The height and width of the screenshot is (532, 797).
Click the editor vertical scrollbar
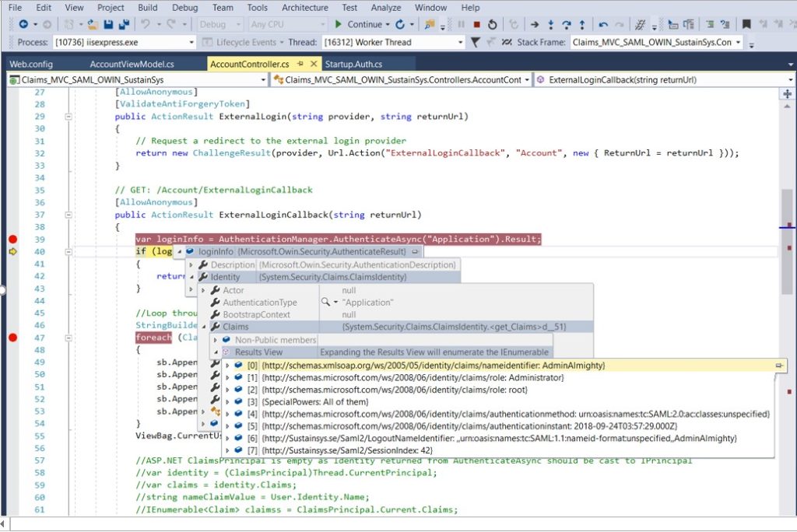click(x=786, y=233)
